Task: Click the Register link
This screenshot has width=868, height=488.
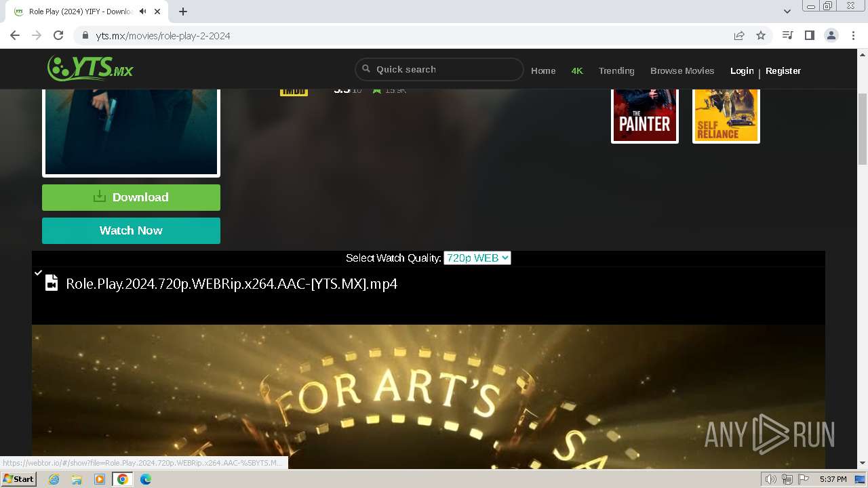Action: pyautogui.click(x=783, y=70)
